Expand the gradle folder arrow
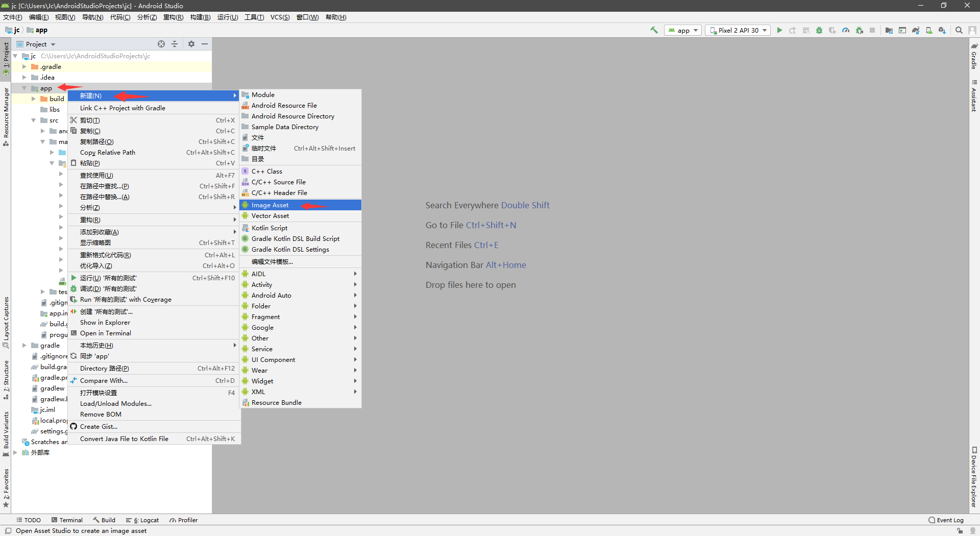This screenshot has width=980, height=536. tap(24, 345)
